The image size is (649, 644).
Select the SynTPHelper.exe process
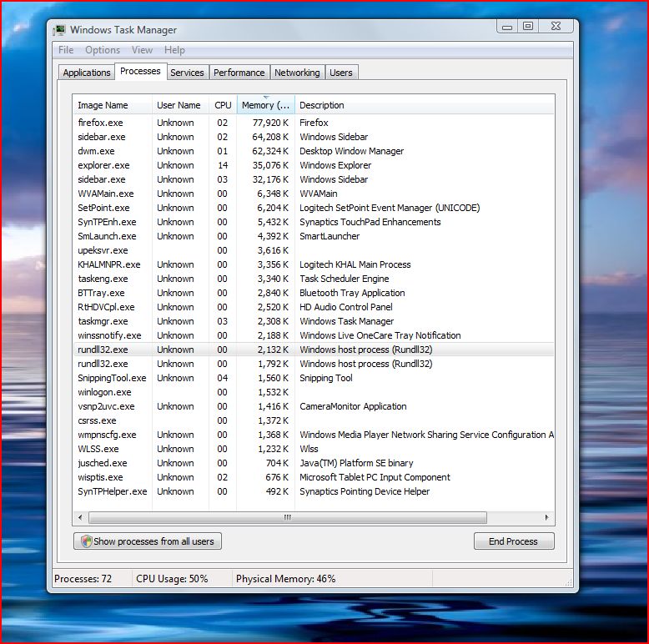click(314, 491)
